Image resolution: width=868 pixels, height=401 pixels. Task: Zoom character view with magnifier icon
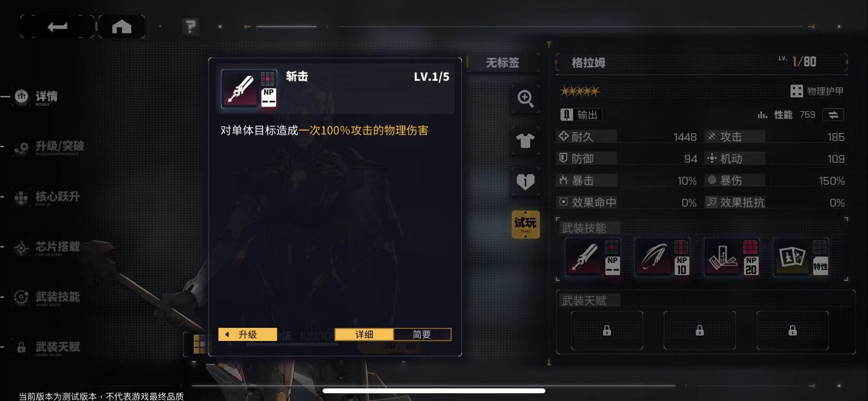pos(526,99)
